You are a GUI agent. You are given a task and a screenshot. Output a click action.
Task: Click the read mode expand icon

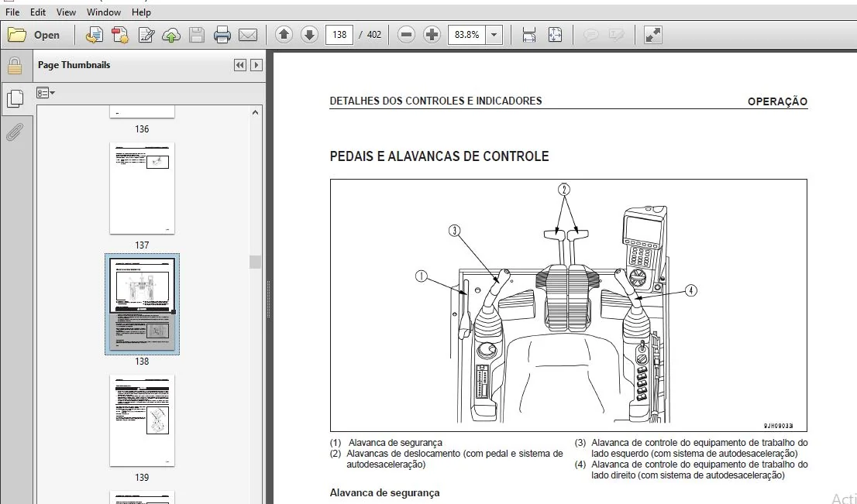click(x=653, y=35)
